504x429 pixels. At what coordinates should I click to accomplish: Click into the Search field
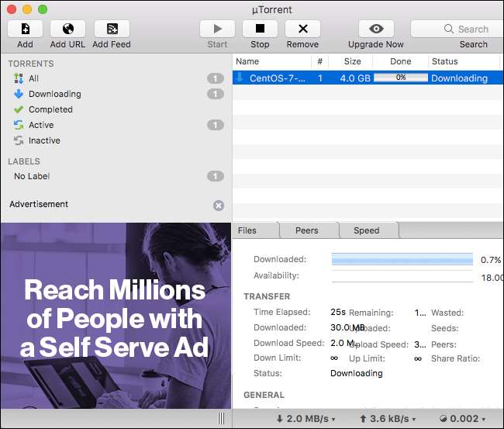click(x=457, y=29)
